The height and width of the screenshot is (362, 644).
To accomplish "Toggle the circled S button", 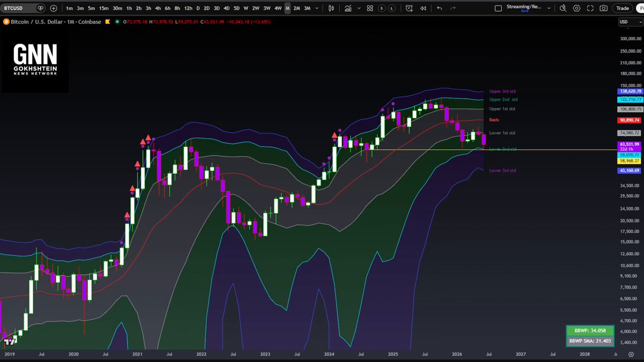I will [381, 8].
